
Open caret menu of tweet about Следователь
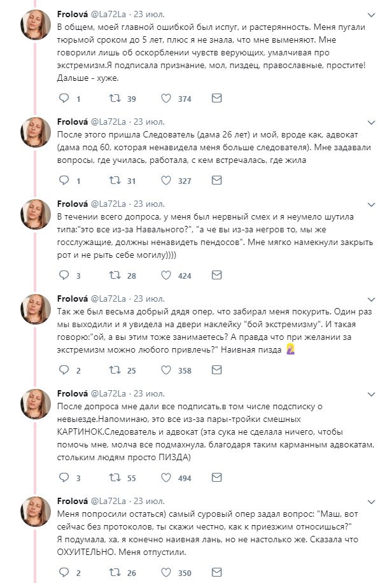coord(372,121)
